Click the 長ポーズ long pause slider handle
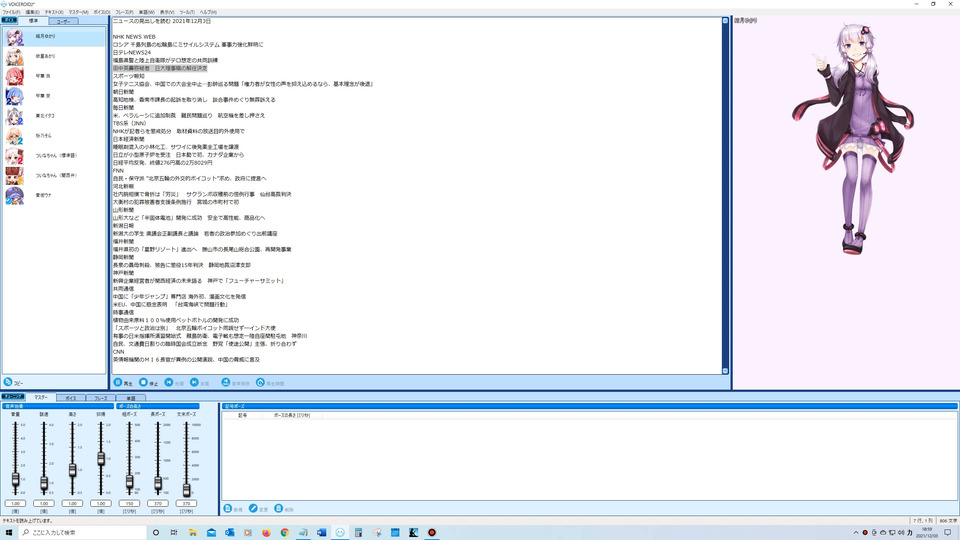Screen dimensions: 960x540 tap(158, 484)
